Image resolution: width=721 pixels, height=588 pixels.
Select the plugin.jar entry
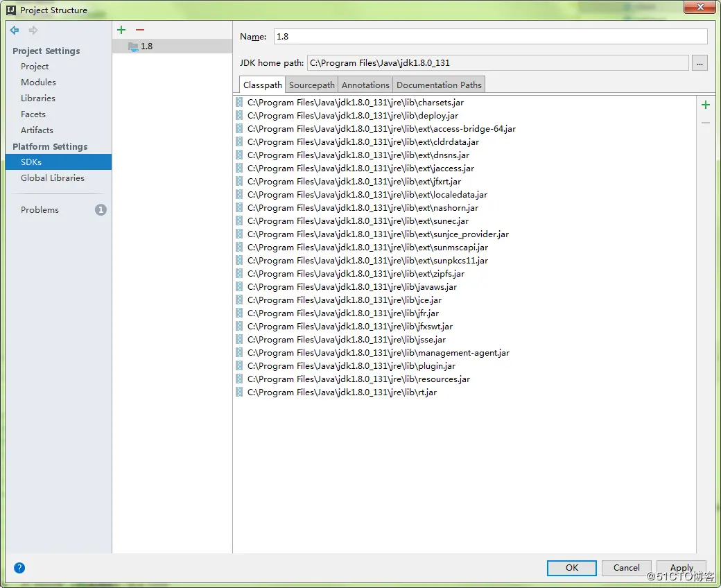pyautogui.click(x=464, y=366)
